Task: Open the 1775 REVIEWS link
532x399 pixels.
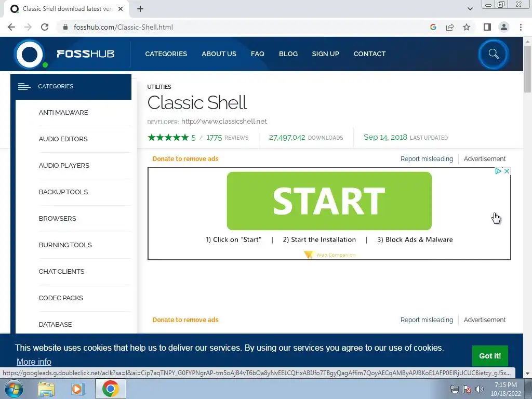Action: [228, 138]
